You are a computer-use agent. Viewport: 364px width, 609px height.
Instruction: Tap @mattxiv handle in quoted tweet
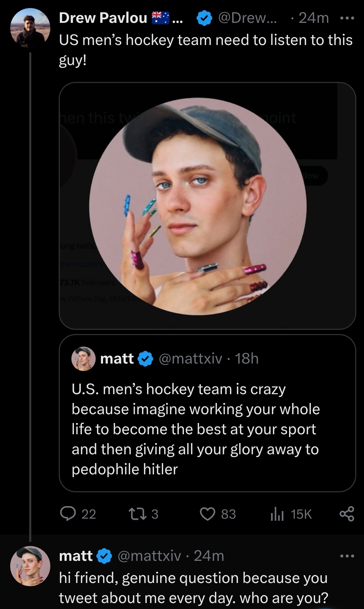(190, 359)
